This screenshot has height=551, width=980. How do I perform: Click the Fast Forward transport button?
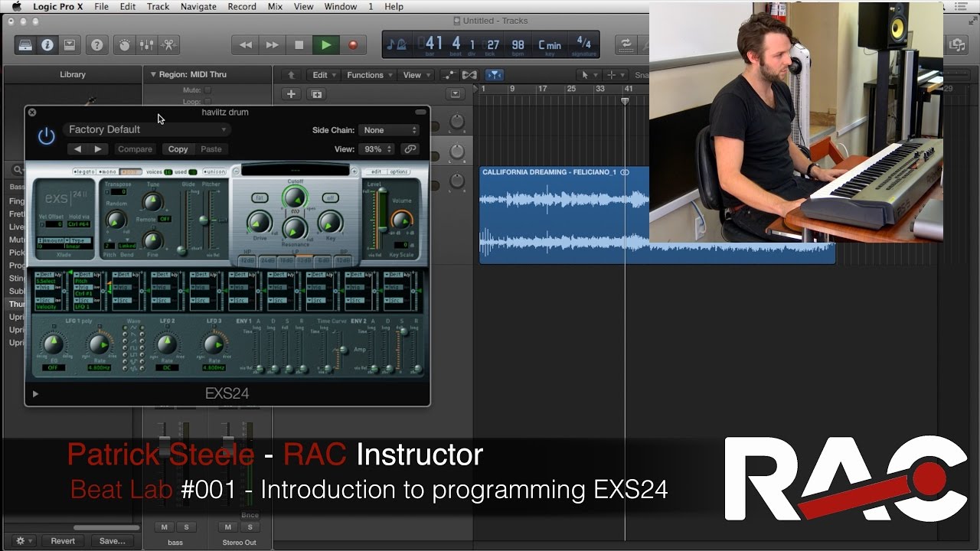point(273,45)
